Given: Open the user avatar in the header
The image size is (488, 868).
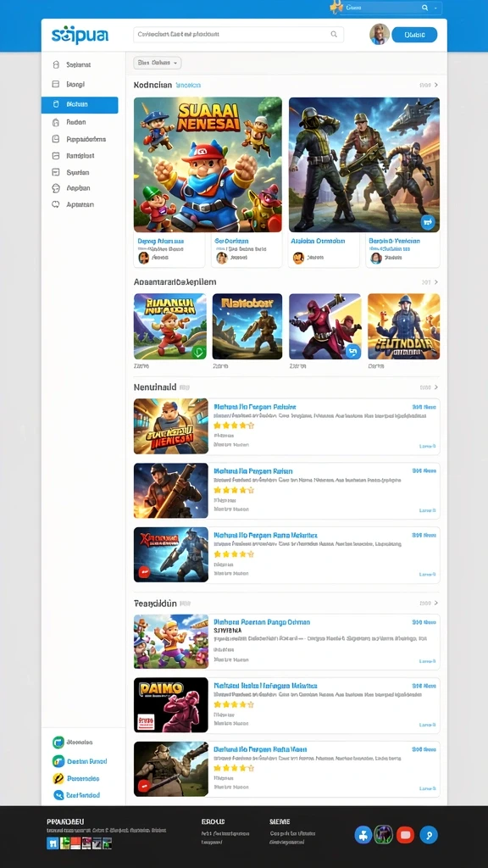Looking at the screenshot, I should click(380, 34).
